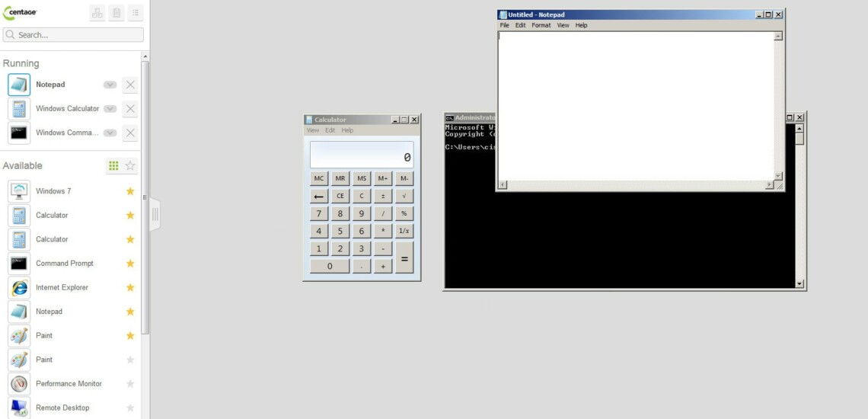Click the Search input field
Image resolution: width=868 pixels, height=419 pixels.
(x=73, y=35)
